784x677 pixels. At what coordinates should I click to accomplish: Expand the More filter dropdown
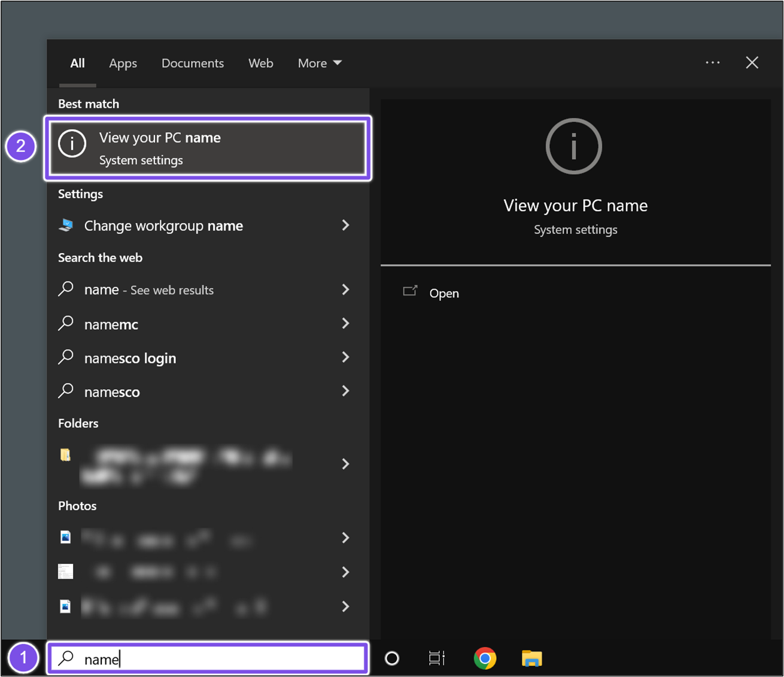coord(320,63)
